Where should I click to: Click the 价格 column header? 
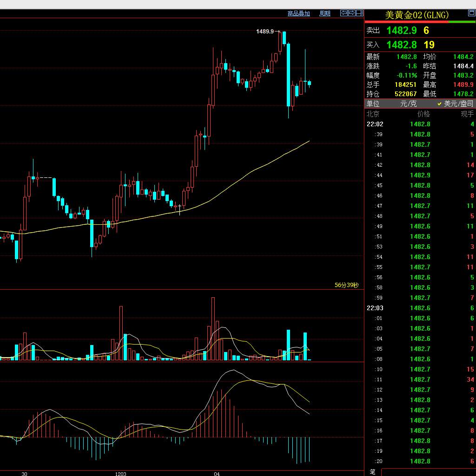click(423, 114)
